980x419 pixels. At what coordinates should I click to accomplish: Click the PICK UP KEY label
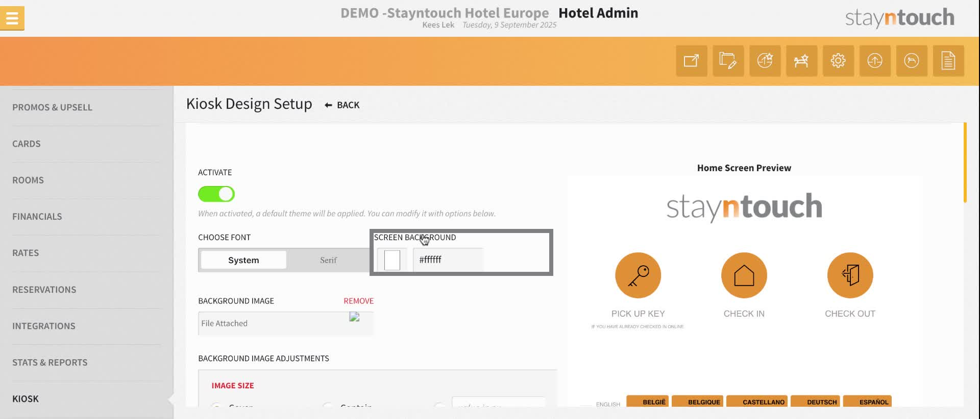coord(638,314)
